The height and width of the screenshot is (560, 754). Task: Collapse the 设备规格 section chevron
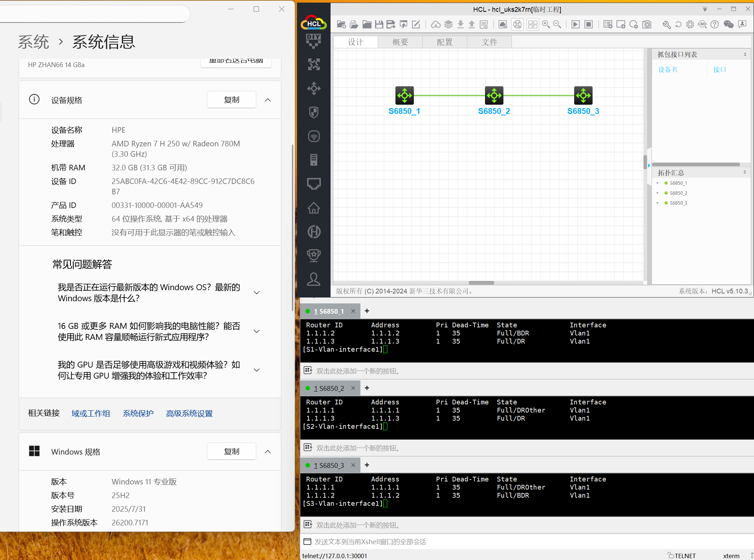click(268, 100)
